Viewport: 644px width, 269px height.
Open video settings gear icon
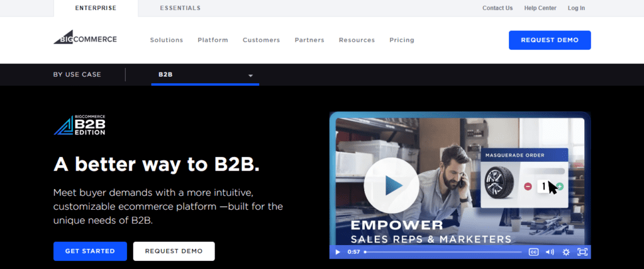[566, 252]
